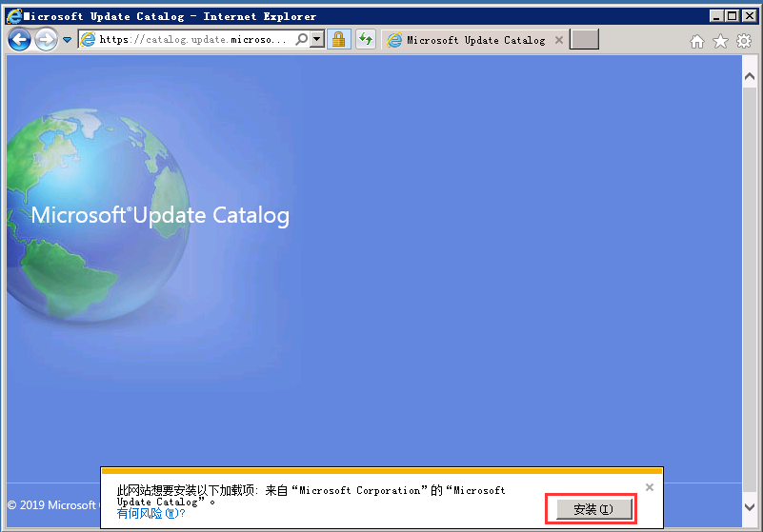Screen dimensions: 763x532
Task: Dismiss the add-on notification bar
Action: [x=650, y=487]
